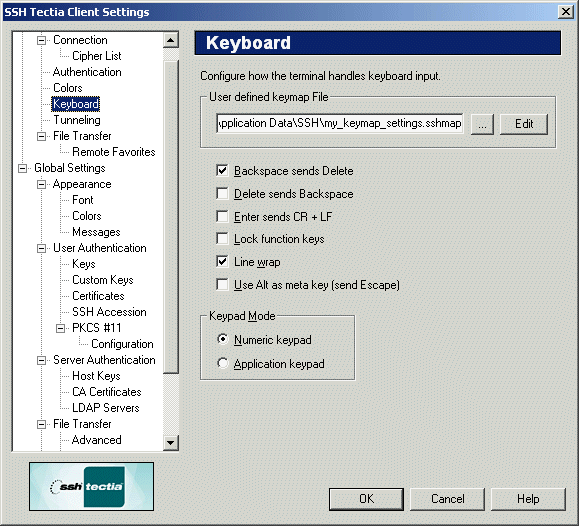Select User Authentication tree item
The width and height of the screenshot is (579, 526).
100,248
